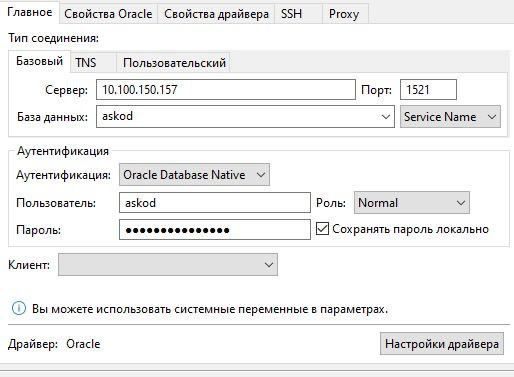Open the Свойства драйвера tab

[216, 14]
